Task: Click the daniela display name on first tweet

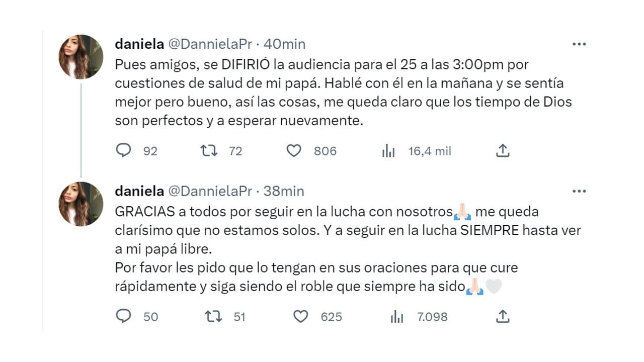Action: click(139, 44)
